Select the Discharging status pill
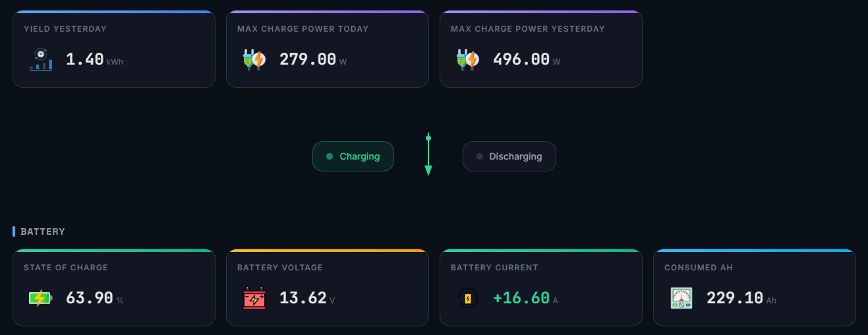The image size is (868, 335). click(509, 156)
